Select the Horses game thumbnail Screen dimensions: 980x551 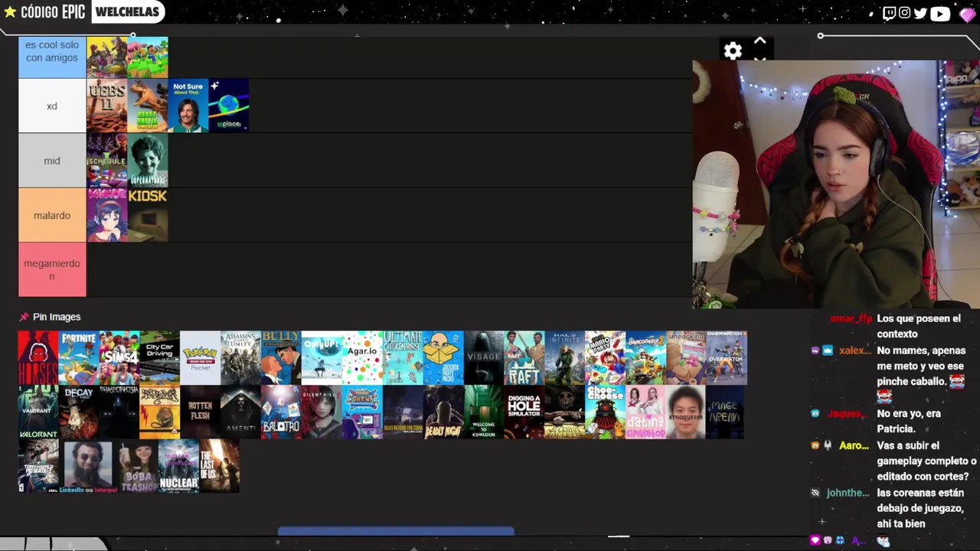point(38,357)
